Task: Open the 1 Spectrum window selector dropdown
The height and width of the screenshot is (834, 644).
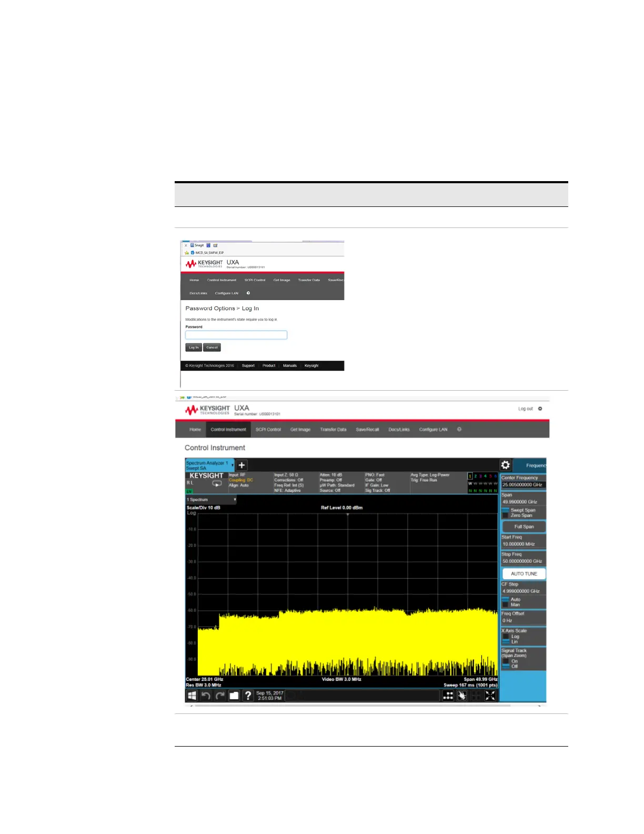Action: click(212, 500)
